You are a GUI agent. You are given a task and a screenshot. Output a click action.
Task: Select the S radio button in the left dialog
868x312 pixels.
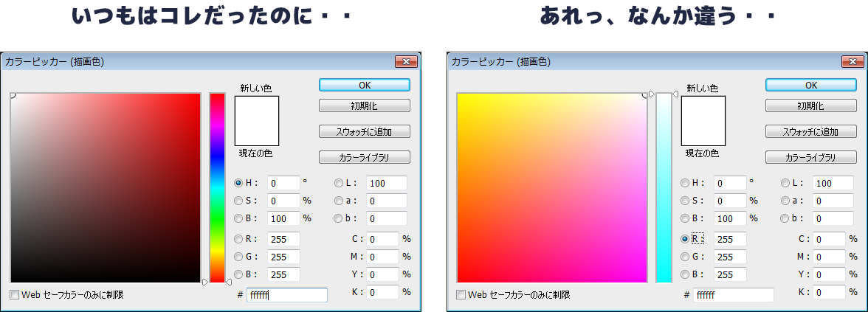(238, 201)
